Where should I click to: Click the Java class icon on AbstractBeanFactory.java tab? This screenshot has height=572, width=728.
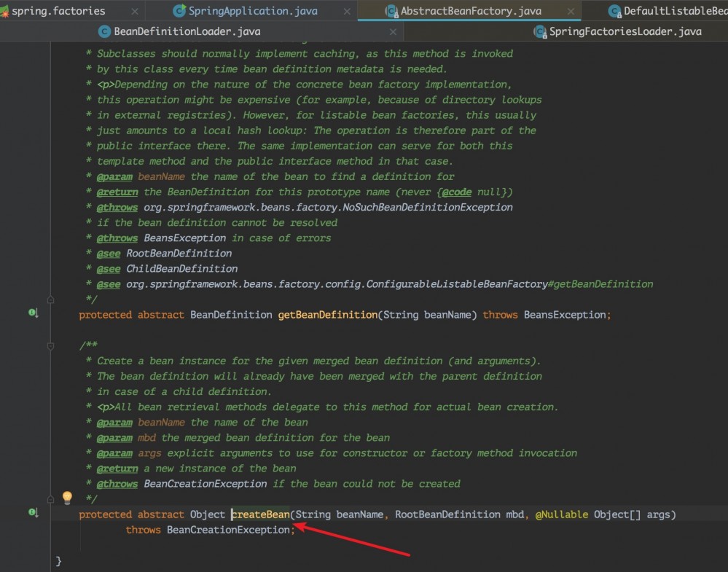tap(391, 11)
